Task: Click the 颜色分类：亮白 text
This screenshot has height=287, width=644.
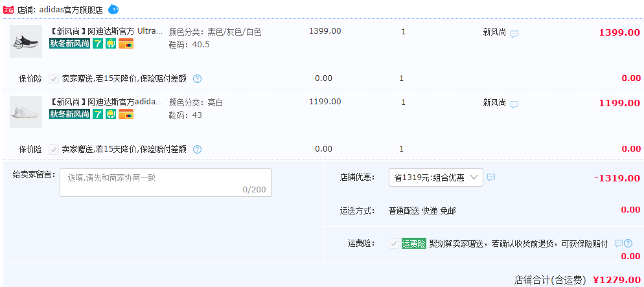Action: 196,102
